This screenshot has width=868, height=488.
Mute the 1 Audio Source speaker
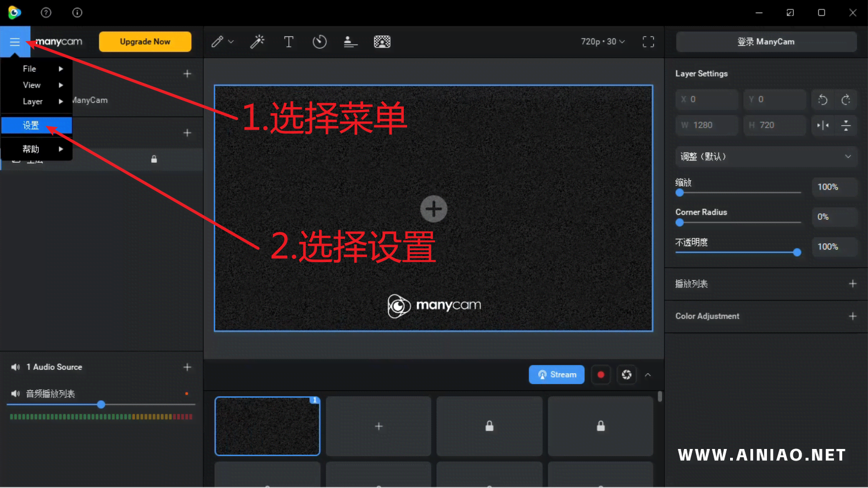click(x=15, y=367)
